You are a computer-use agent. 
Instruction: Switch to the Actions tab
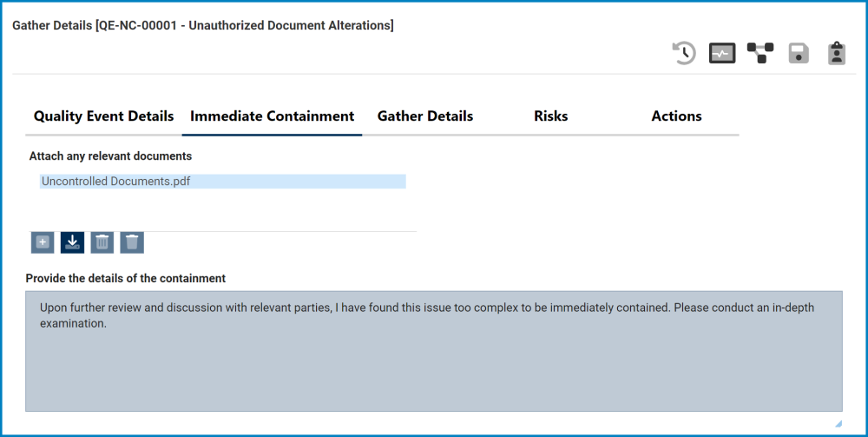pos(676,116)
